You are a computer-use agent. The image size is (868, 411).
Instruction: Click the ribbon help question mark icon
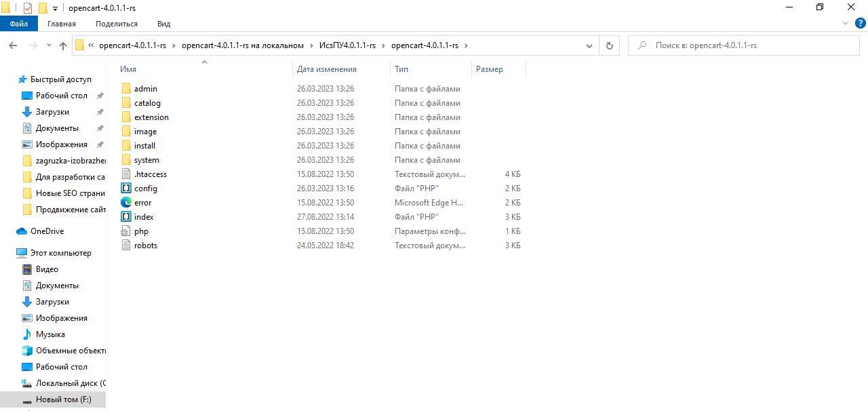point(859,24)
